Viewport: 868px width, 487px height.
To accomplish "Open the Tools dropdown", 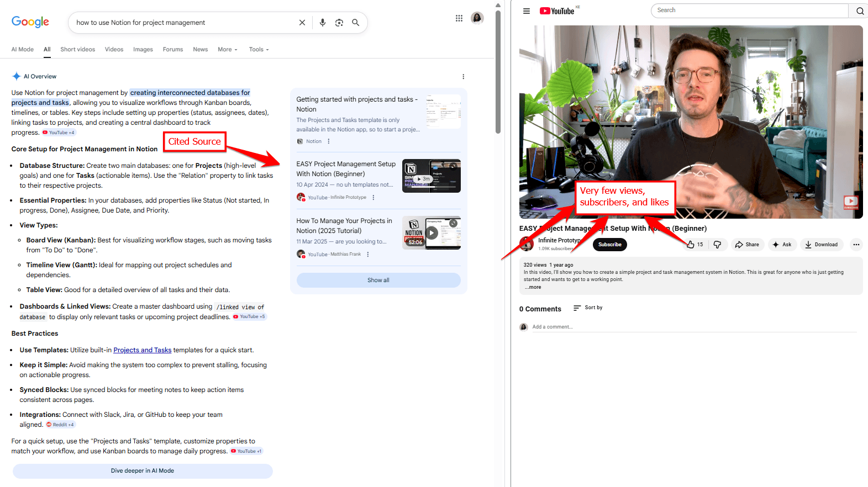I will (x=259, y=50).
